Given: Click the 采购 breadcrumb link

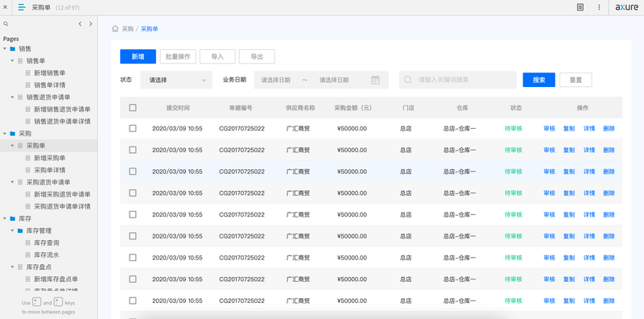Looking at the screenshot, I should [x=128, y=29].
